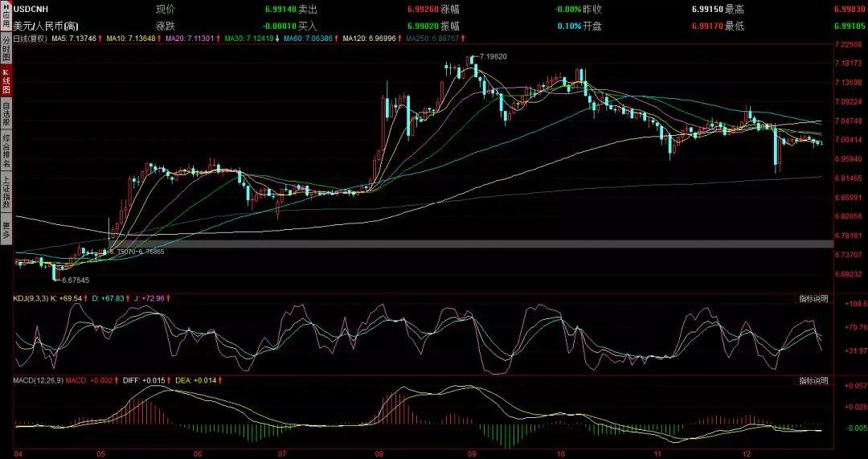Click the MACD 指标说明 button
The height and width of the screenshot is (459, 868).
[813, 380]
